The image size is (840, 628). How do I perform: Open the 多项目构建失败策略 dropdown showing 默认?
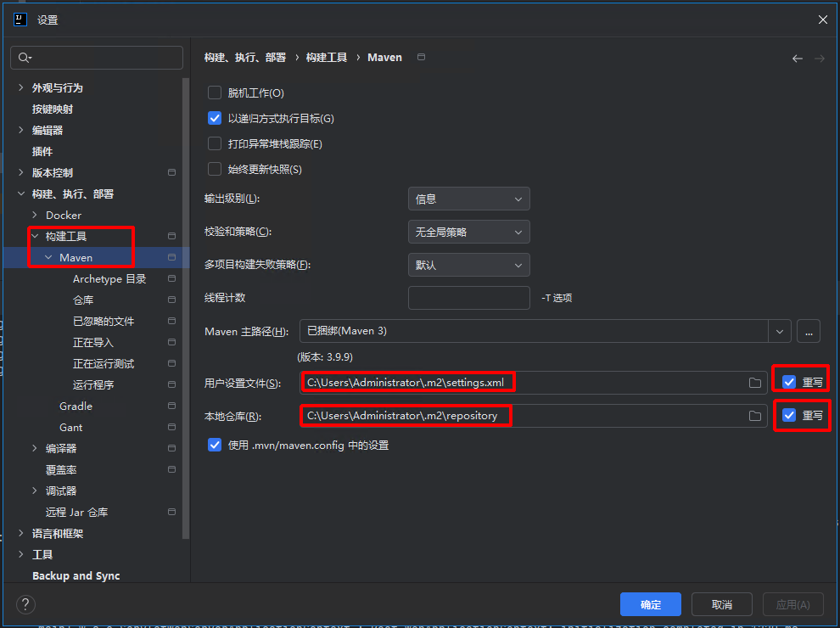pyautogui.click(x=468, y=266)
